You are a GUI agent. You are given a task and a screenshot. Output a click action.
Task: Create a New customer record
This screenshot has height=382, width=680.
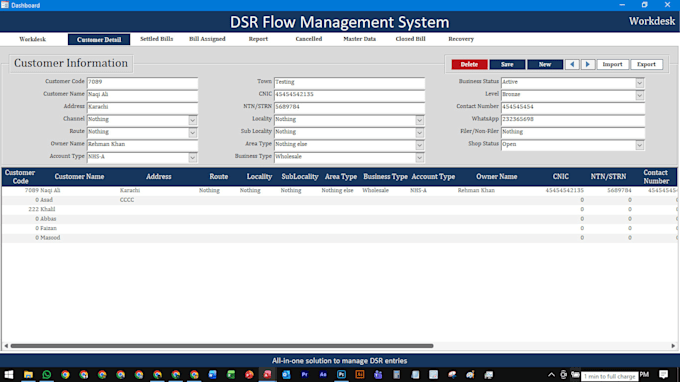click(x=545, y=64)
